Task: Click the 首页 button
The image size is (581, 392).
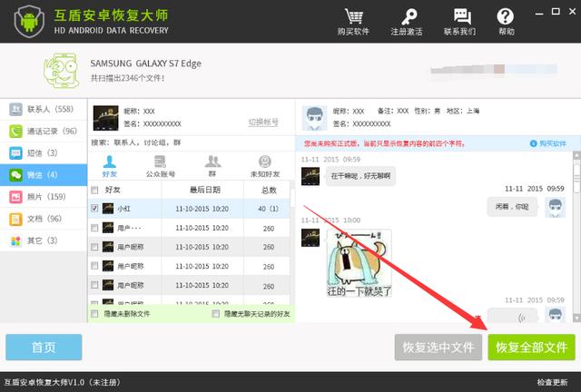Action: point(44,348)
